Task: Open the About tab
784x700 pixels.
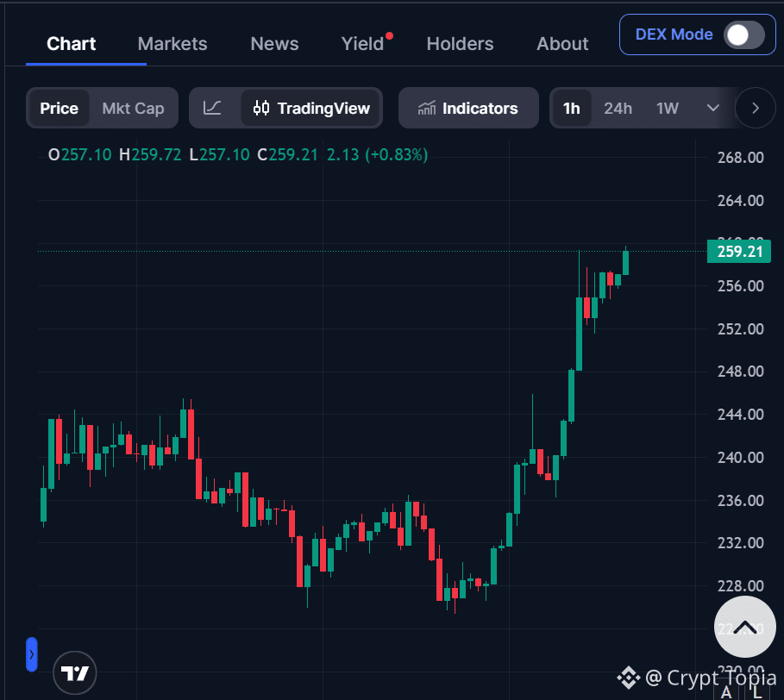Action: 562,44
